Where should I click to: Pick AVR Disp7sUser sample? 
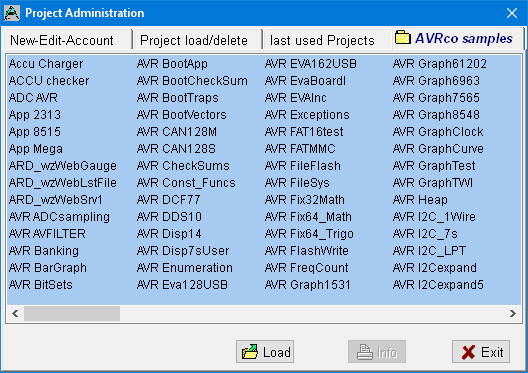pyautogui.click(x=183, y=251)
